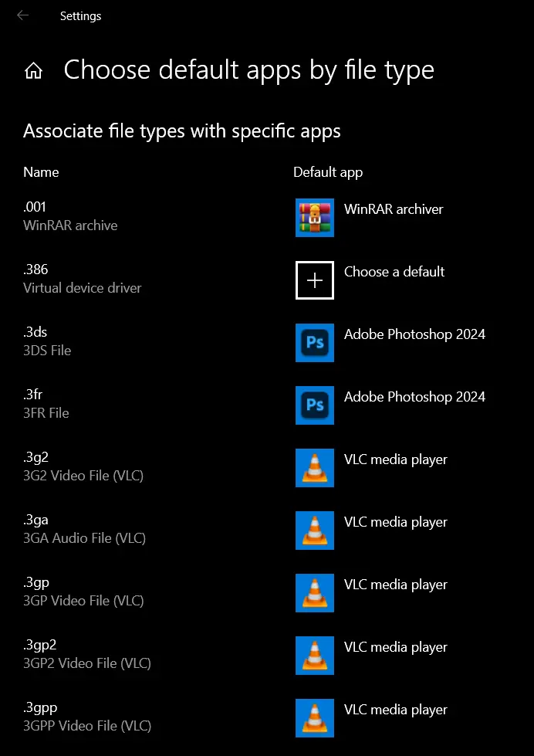534x756 pixels.
Task: Click the .3g2 file extension text
Action: [x=35, y=457]
